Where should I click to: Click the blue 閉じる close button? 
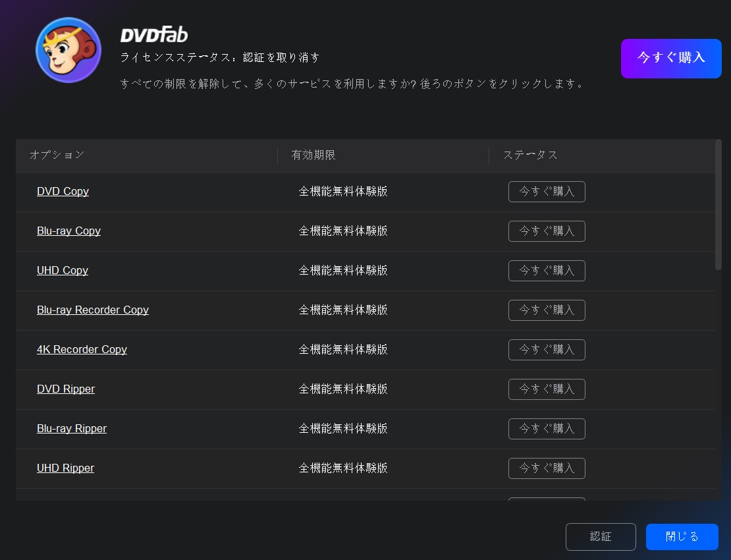click(x=682, y=537)
